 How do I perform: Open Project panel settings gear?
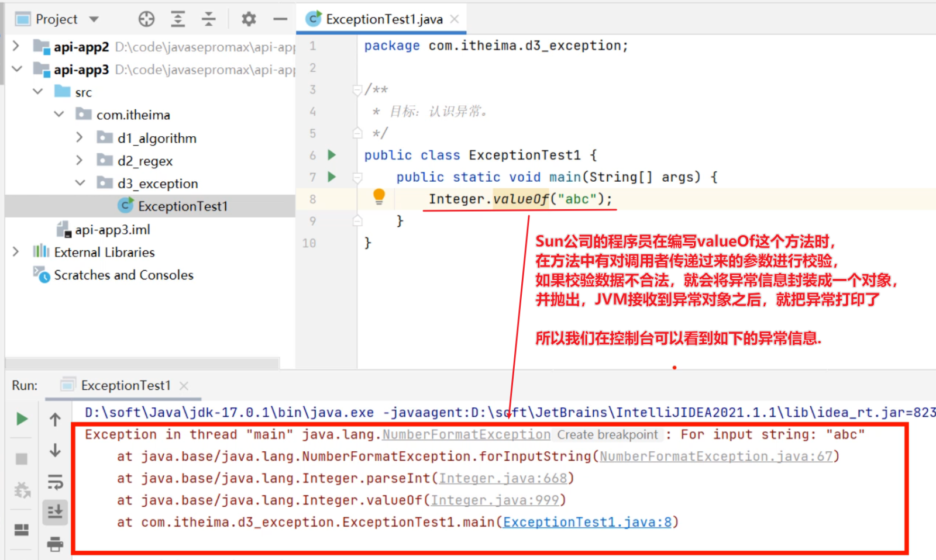click(x=249, y=19)
